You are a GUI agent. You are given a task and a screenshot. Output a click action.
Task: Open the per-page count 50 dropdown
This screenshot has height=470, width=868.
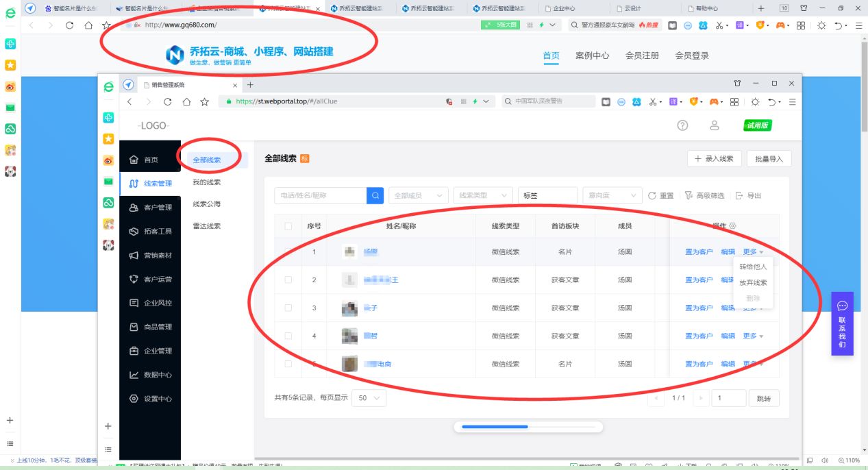(x=369, y=397)
